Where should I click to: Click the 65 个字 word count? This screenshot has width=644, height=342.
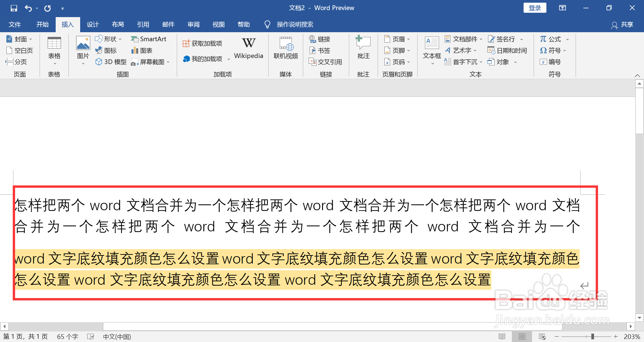click(67, 337)
